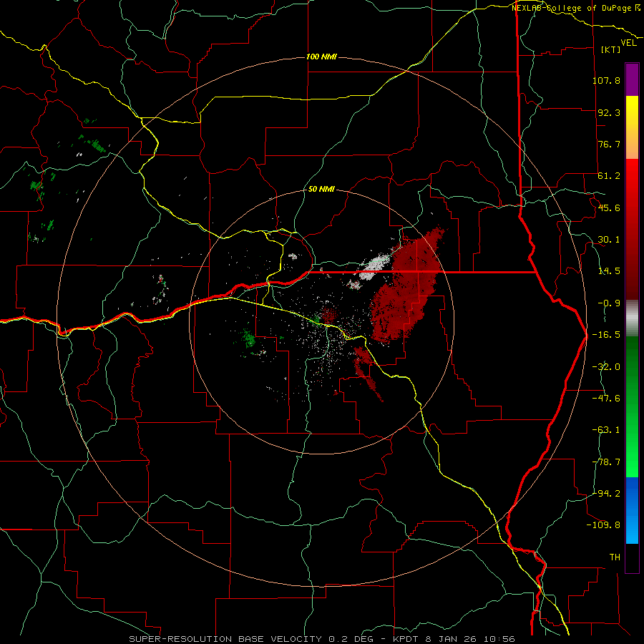This screenshot has width=644, height=644.
Task: Click the blue segment of velocity color bar
Action: click(632, 510)
